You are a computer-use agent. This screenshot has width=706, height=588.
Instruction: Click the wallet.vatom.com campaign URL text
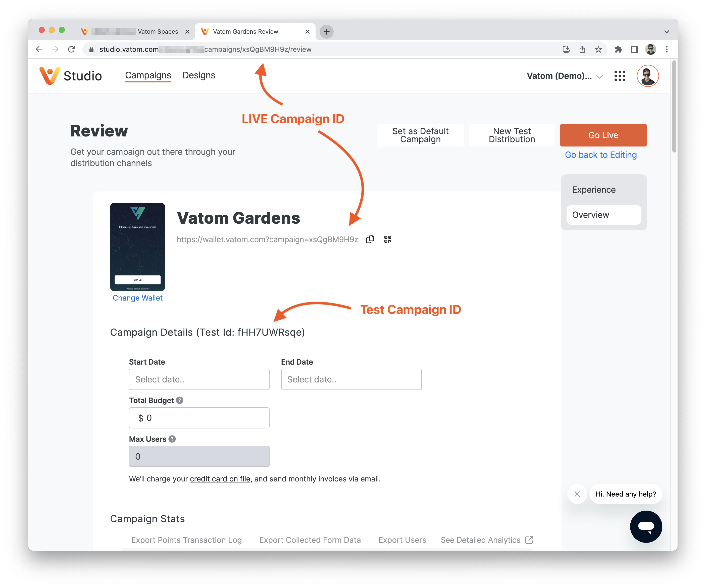coord(267,239)
